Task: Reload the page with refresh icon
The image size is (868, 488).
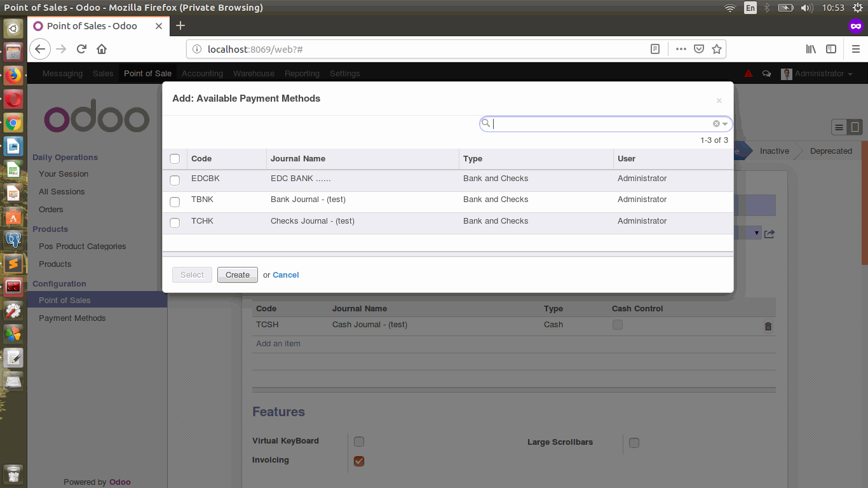Action: [x=81, y=49]
